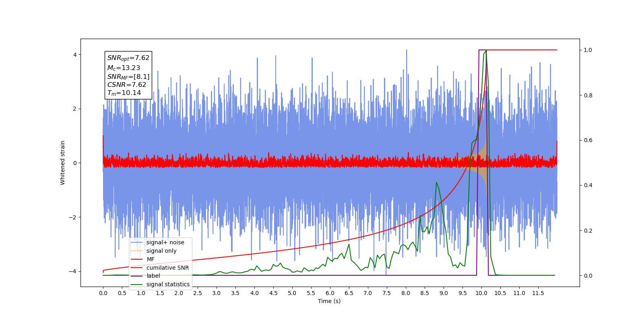The image size is (644, 322).
Task: Click the 4.0 tick on the time axis
Action: (x=254, y=293)
